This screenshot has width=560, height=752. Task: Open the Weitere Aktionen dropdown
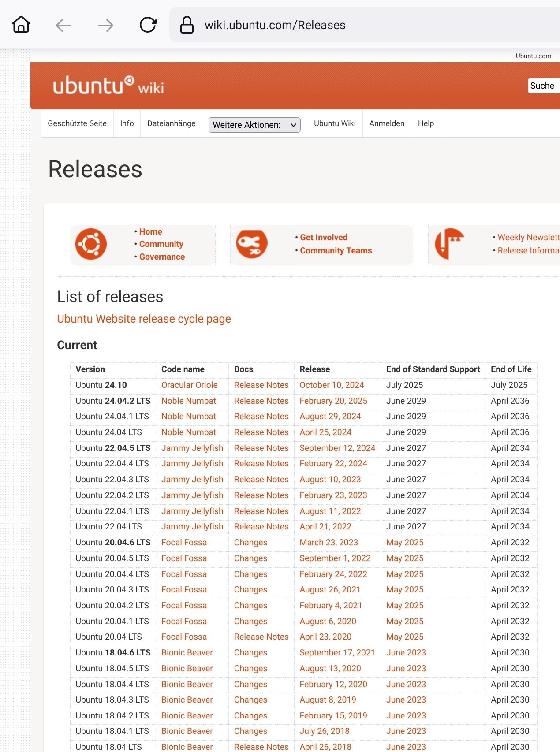(x=254, y=125)
